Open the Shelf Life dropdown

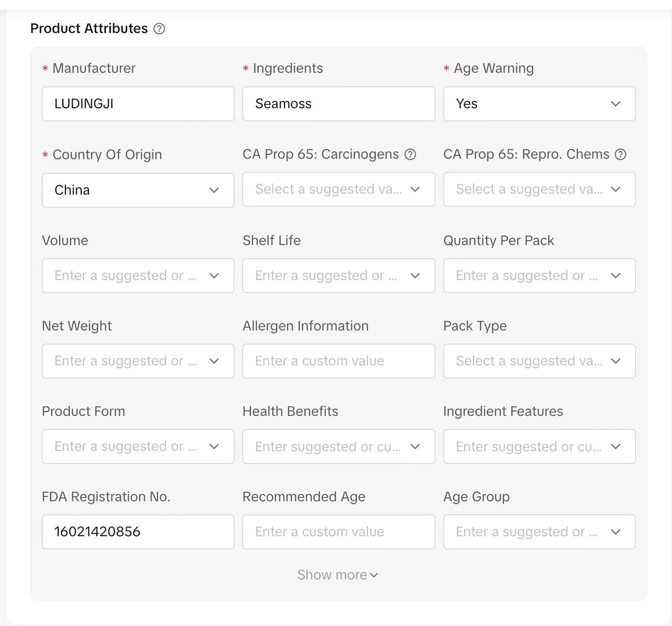pos(338,276)
